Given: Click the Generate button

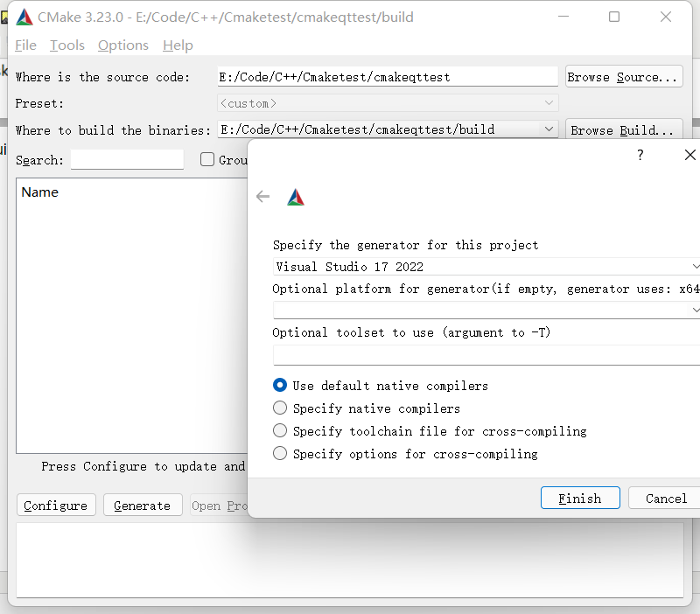Looking at the screenshot, I should coord(143,506).
